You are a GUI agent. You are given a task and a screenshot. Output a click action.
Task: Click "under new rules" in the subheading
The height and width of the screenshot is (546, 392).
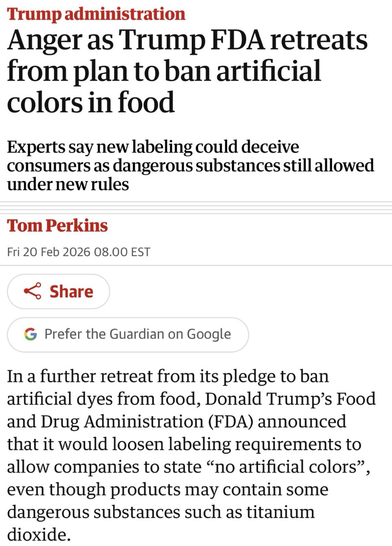[x=68, y=184]
